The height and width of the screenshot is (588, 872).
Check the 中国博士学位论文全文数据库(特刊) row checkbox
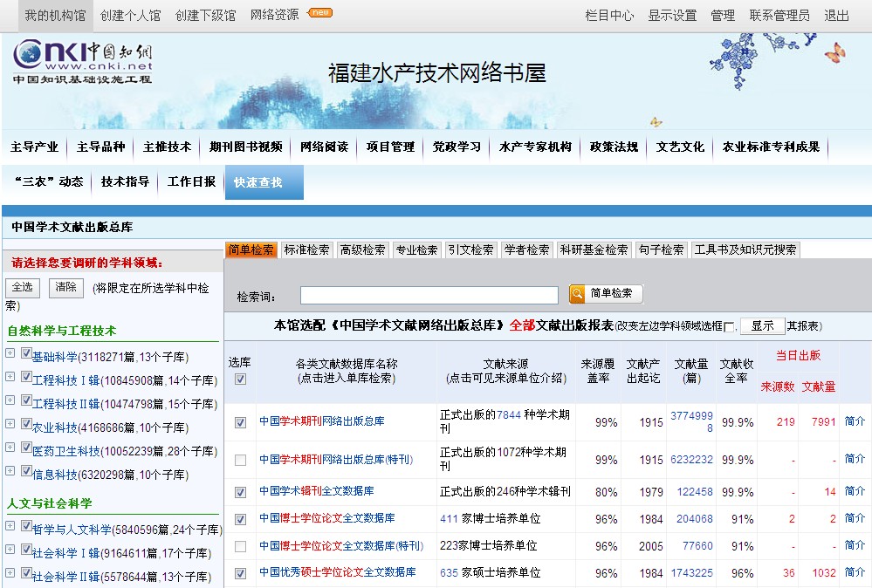[x=240, y=546]
